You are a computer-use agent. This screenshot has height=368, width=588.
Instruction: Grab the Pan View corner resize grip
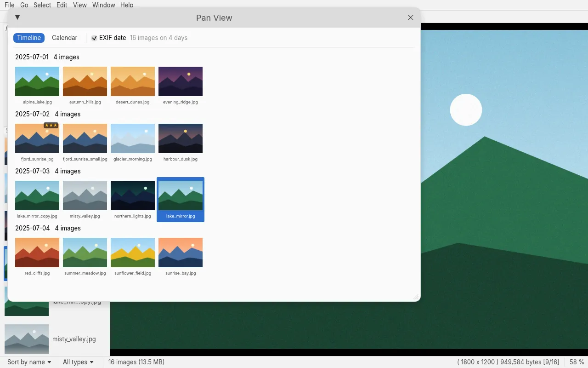[x=416, y=297]
